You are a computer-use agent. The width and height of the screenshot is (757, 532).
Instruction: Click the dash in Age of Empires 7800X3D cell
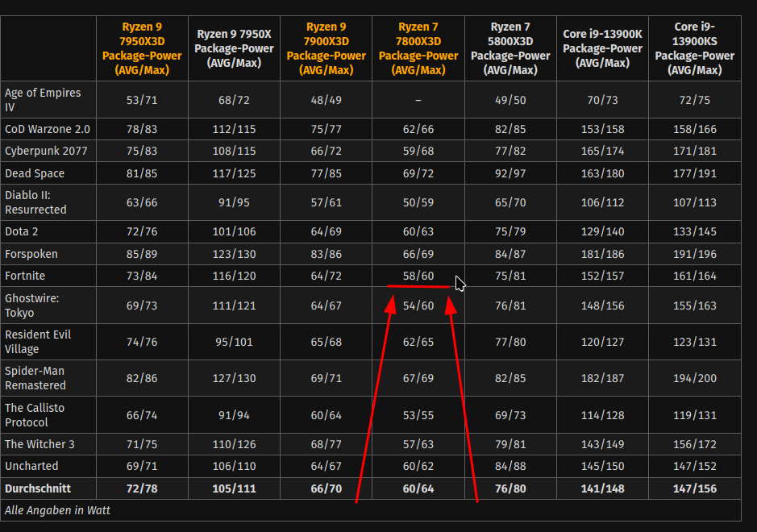[418, 101]
